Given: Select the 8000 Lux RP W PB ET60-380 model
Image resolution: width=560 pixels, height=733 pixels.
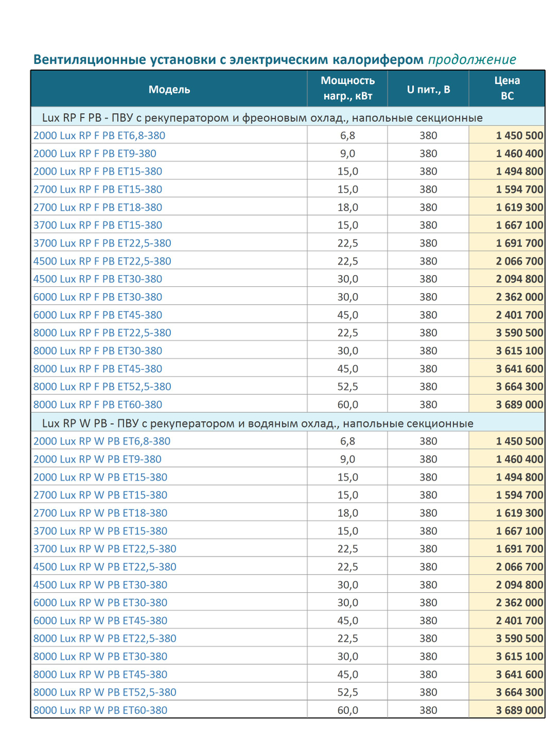Looking at the screenshot, I should tap(100, 710).
